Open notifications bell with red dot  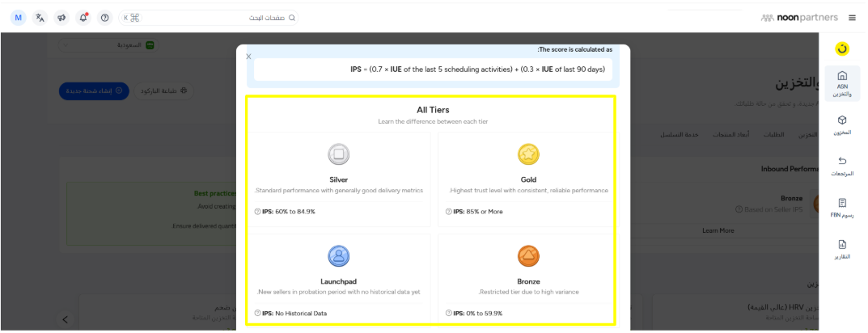tap(83, 17)
